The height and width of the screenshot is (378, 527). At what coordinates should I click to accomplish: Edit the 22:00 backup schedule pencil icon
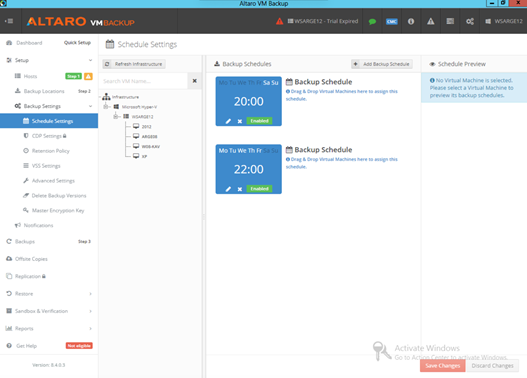[x=228, y=189]
